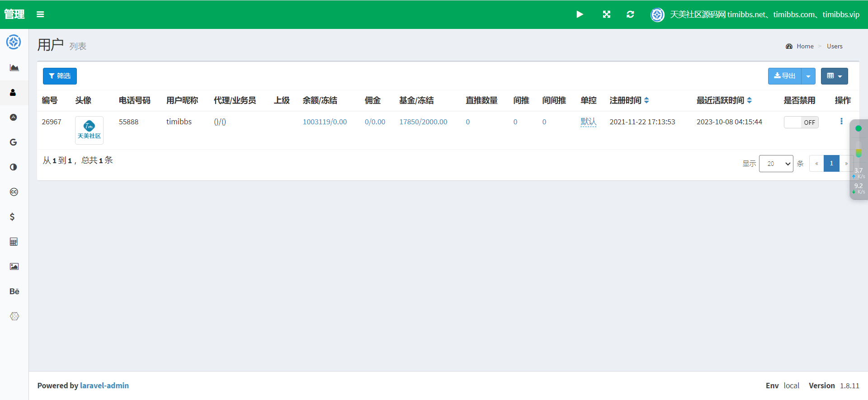Sort by 注册时间 column arrows
This screenshot has width=868, height=400.
coord(646,100)
